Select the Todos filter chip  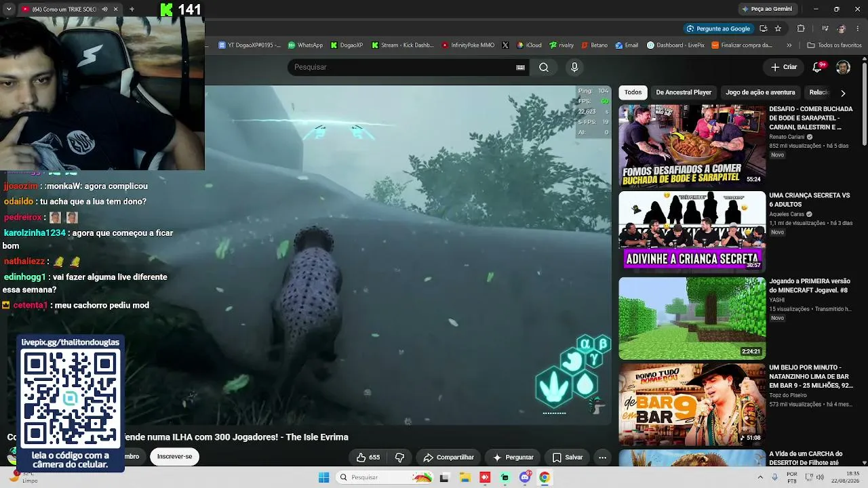point(633,92)
